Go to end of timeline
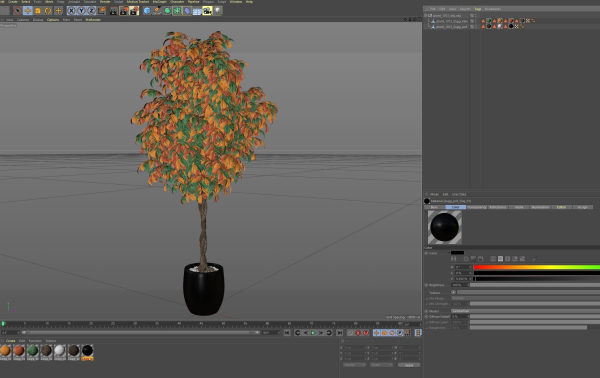Screen dimensions: 600x378 click(x=339, y=333)
